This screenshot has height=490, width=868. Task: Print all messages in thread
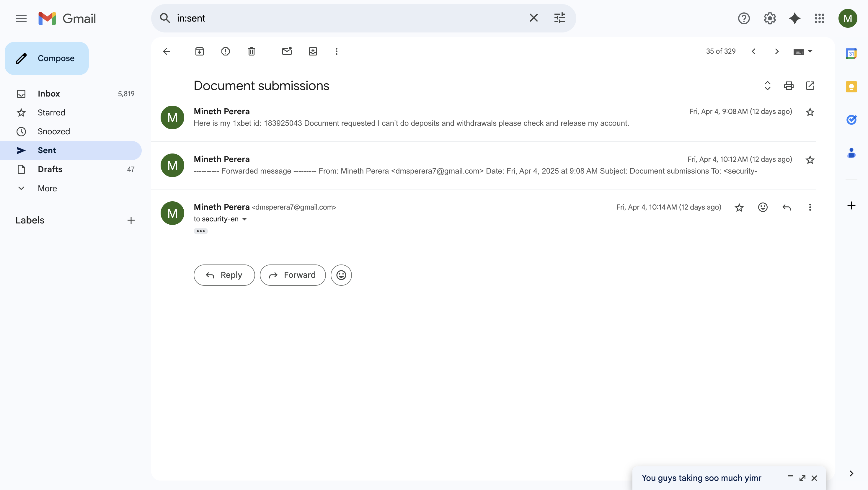pos(789,86)
